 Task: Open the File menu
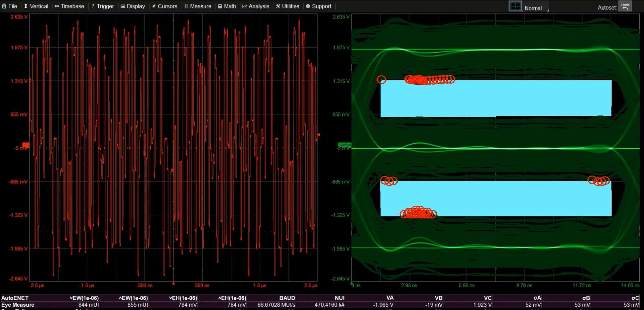coord(10,6)
